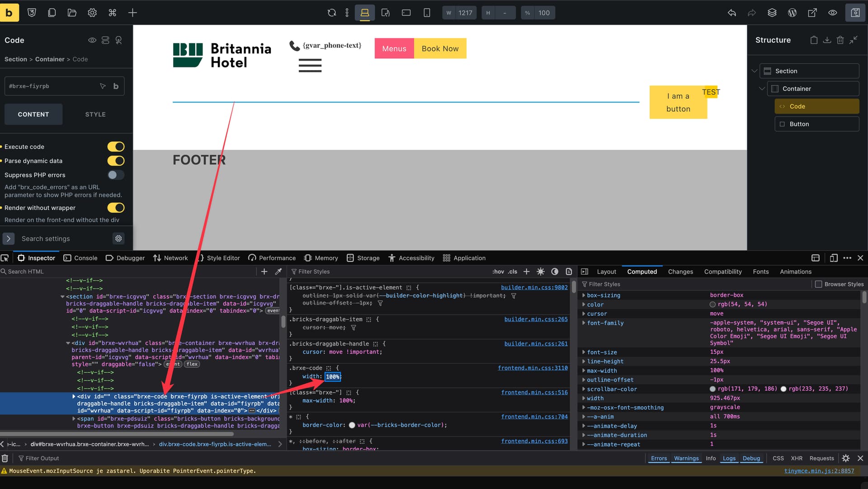
Task: Expand the font-family computed property
Action: tap(584, 323)
